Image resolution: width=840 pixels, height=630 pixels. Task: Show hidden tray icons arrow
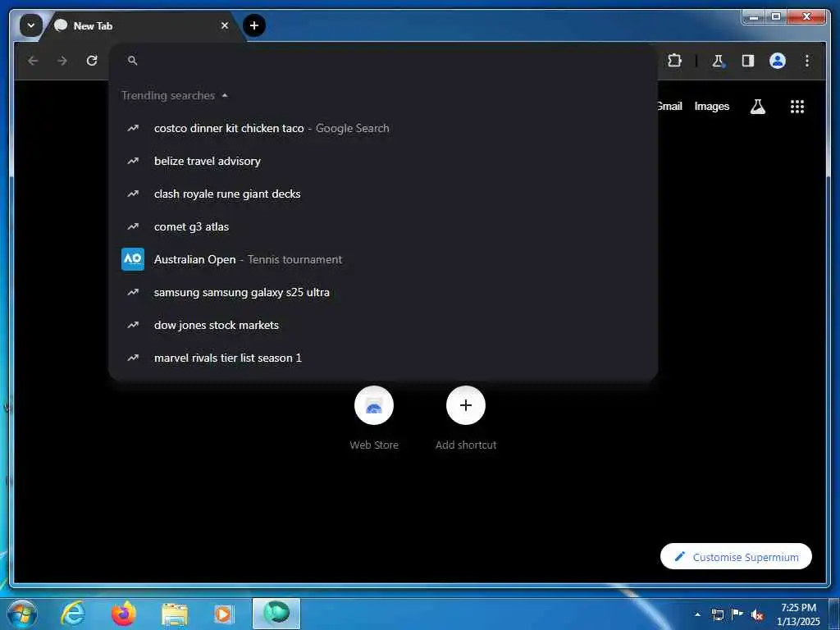[x=697, y=614]
